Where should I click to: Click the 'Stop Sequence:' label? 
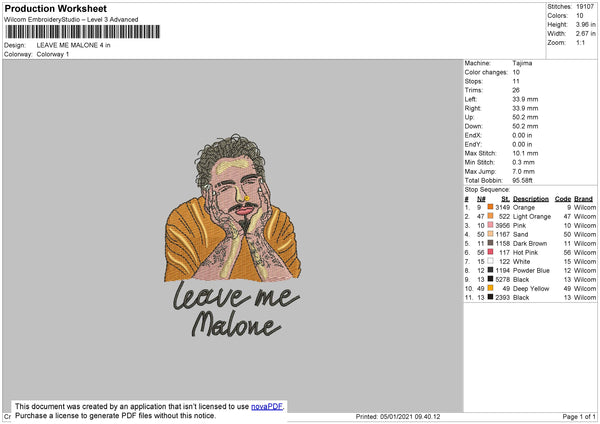[x=488, y=190]
